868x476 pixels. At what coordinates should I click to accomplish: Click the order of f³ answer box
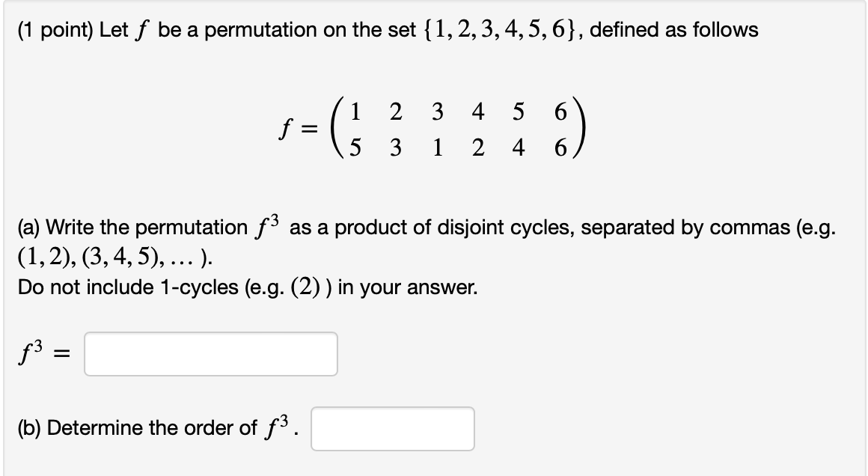click(x=393, y=429)
